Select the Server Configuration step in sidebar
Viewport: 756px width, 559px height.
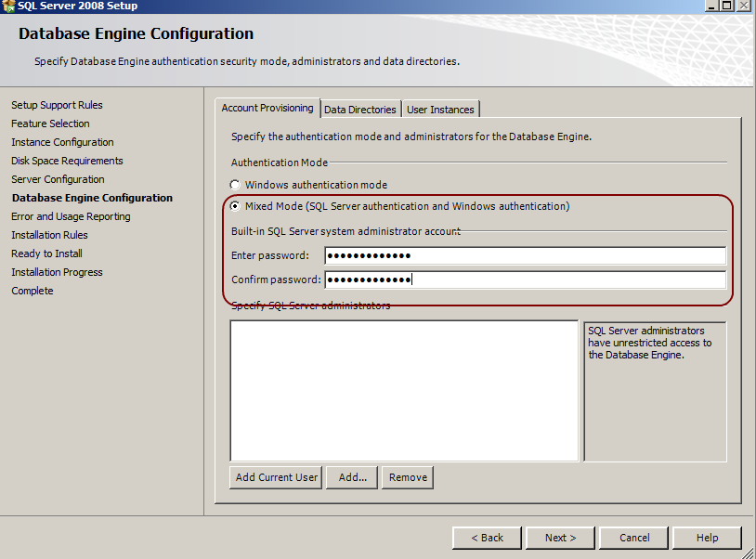click(x=58, y=179)
